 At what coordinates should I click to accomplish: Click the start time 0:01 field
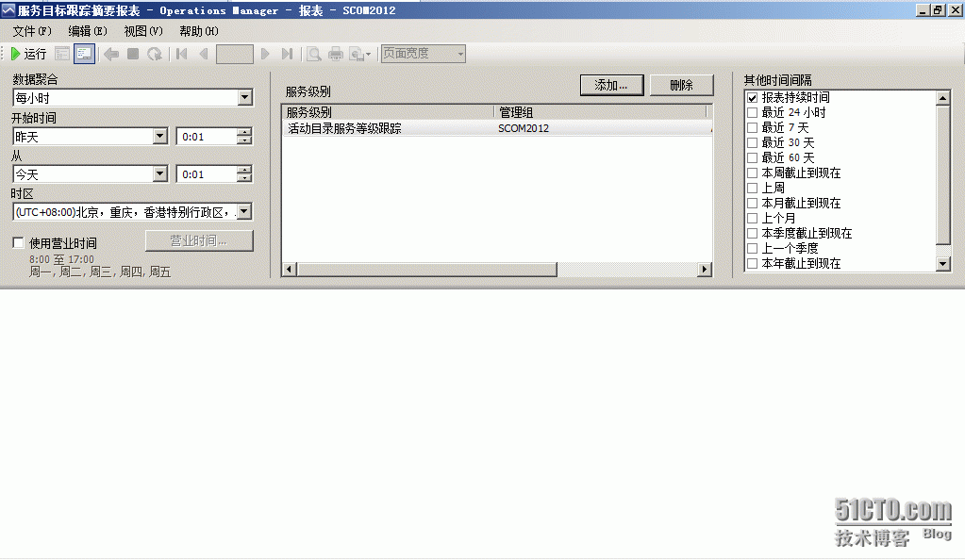(x=208, y=137)
